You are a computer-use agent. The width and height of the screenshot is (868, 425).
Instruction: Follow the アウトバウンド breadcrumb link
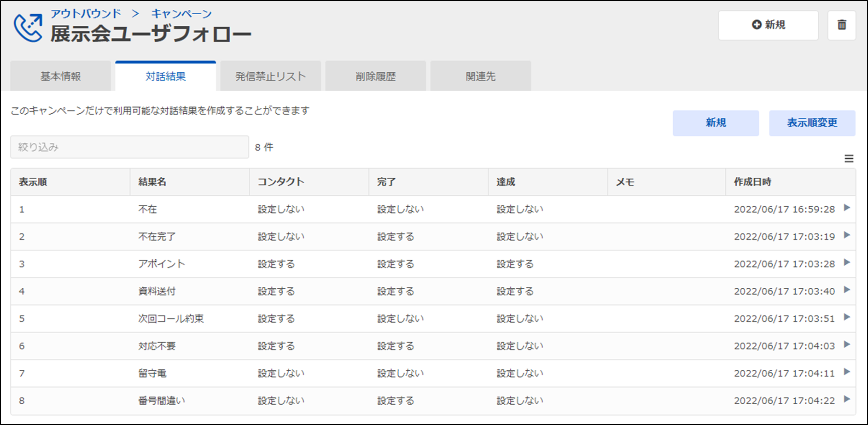86,14
